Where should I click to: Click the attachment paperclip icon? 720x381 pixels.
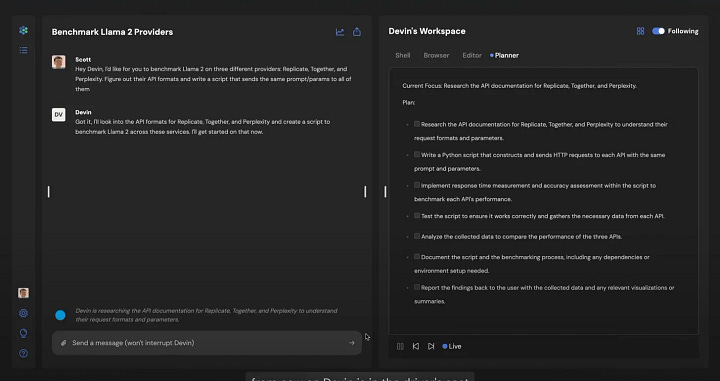tap(64, 343)
